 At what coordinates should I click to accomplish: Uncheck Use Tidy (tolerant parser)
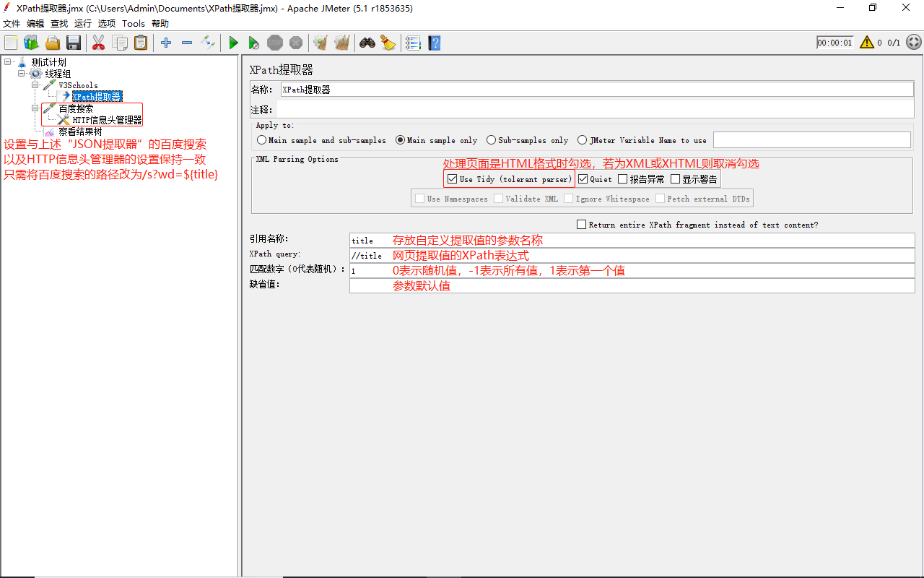(x=452, y=179)
